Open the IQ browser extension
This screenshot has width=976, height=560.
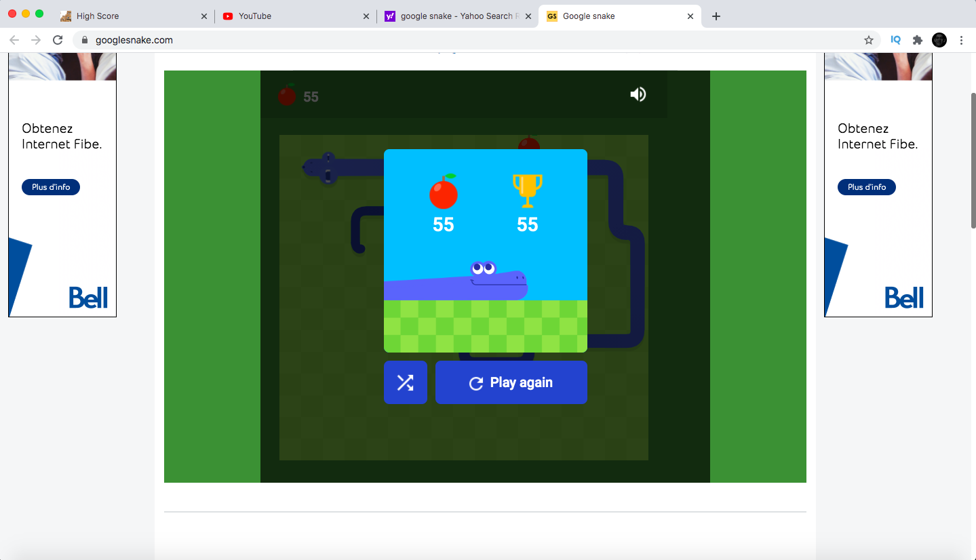tap(895, 40)
